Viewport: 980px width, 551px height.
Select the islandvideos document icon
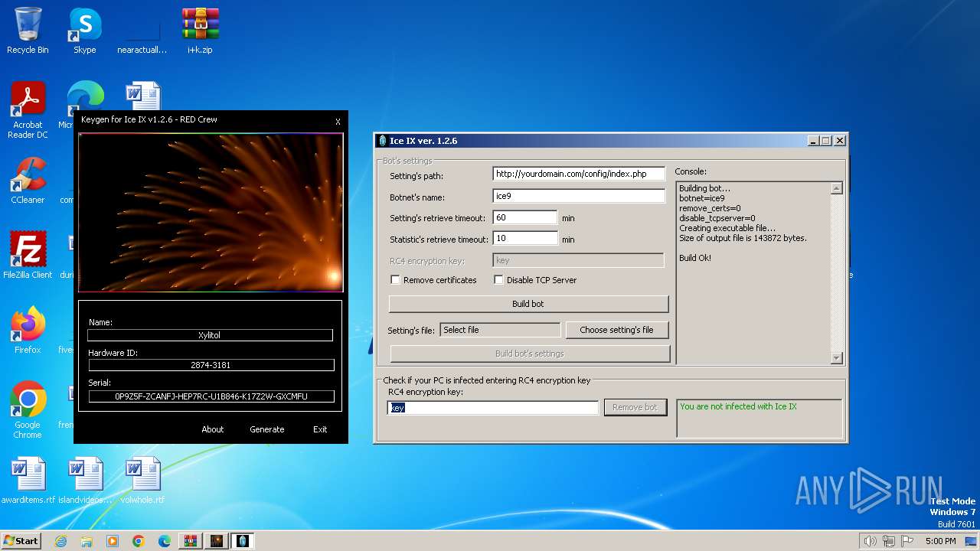coord(85,481)
